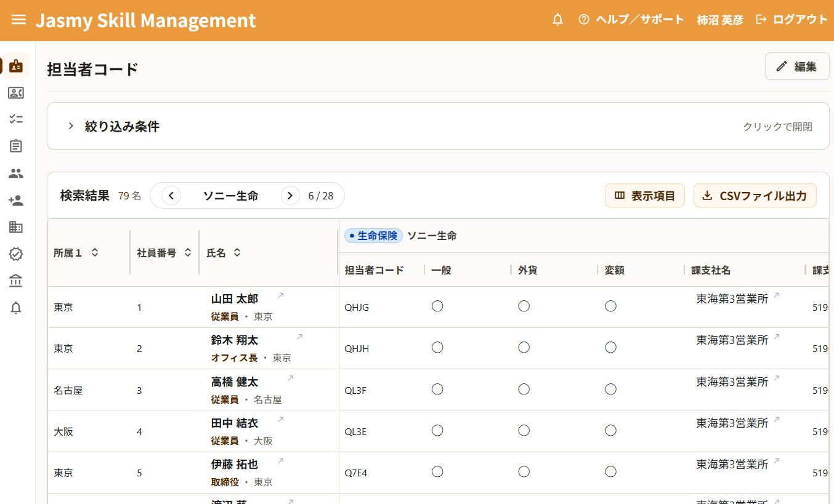Open the contact card icon in sidebar
Image resolution: width=834 pixels, height=504 pixels.
click(x=16, y=93)
